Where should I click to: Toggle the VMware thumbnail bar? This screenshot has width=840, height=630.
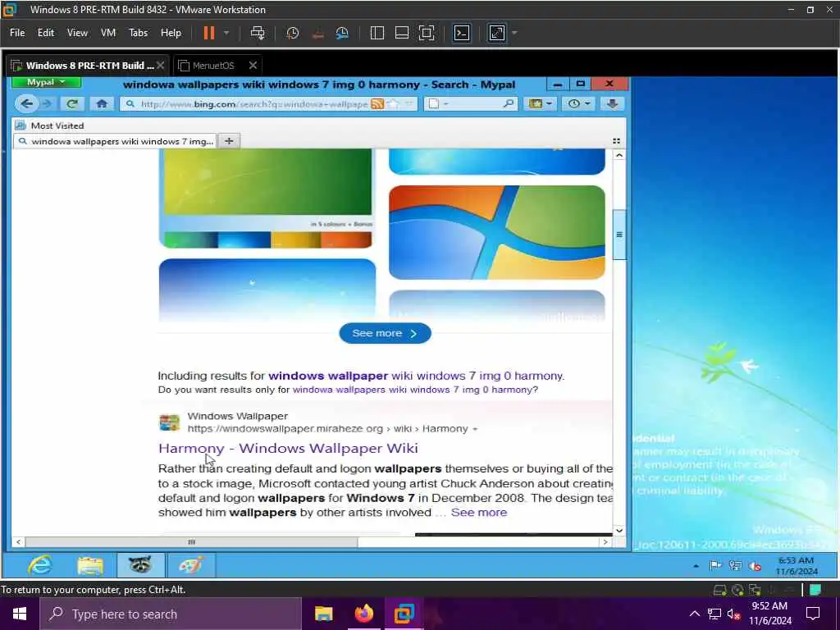tap(402, 33)
